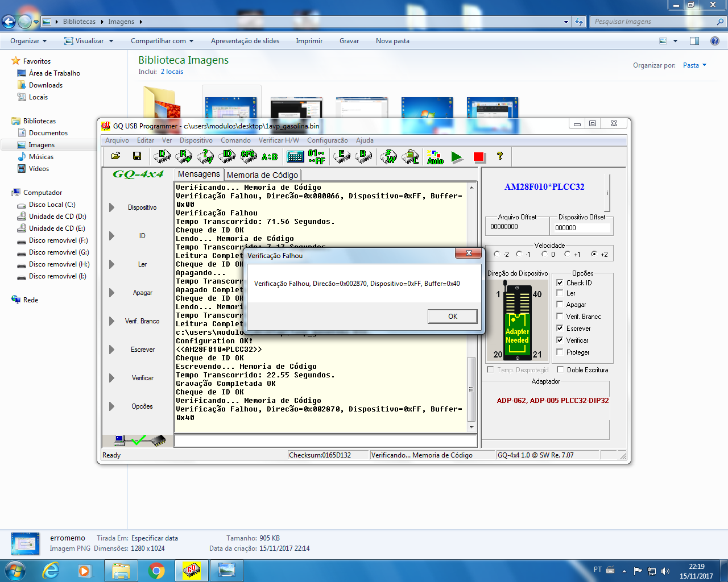This screenshot has width=728, height=582.
Task: Click the write chip W icon
Action: click(x=388, y=156)
